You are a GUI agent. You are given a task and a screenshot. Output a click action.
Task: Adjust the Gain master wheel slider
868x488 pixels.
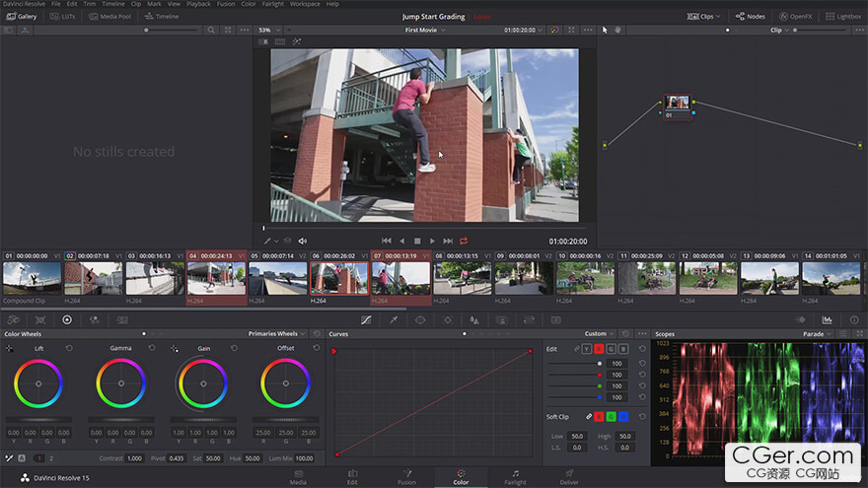click(x=203, y=419)
